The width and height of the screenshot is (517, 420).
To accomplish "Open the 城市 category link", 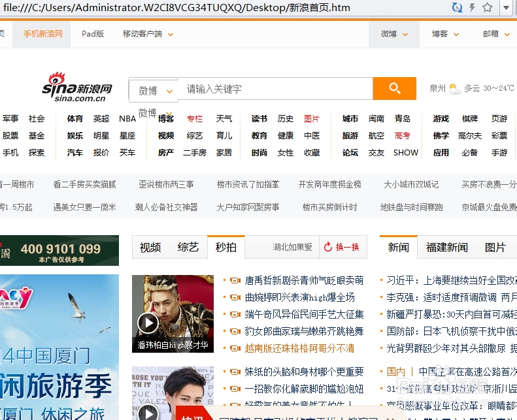I will pyautogui.click(x=350, y=119).
